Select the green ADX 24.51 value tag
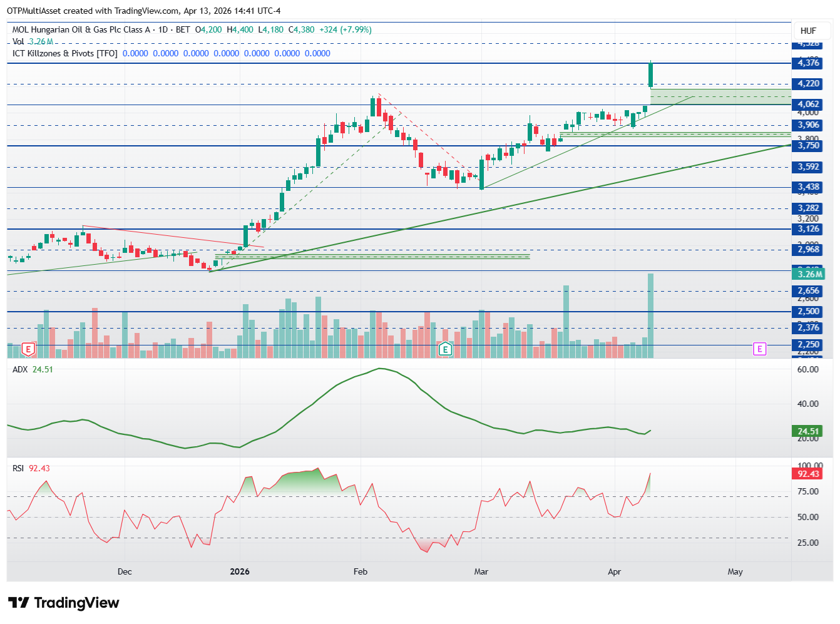Image resolution: width=840 pixels, height=624 pixels. point(808,431)
